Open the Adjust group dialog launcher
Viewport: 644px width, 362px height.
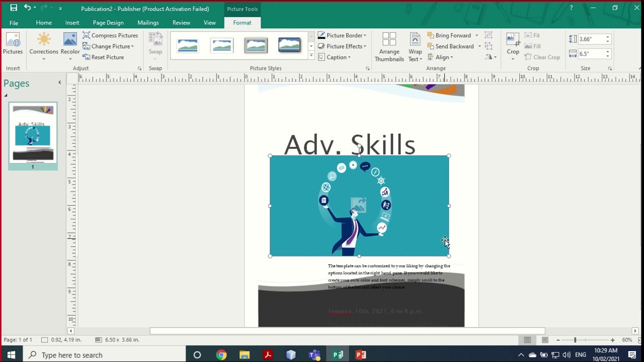coord(139,68)
